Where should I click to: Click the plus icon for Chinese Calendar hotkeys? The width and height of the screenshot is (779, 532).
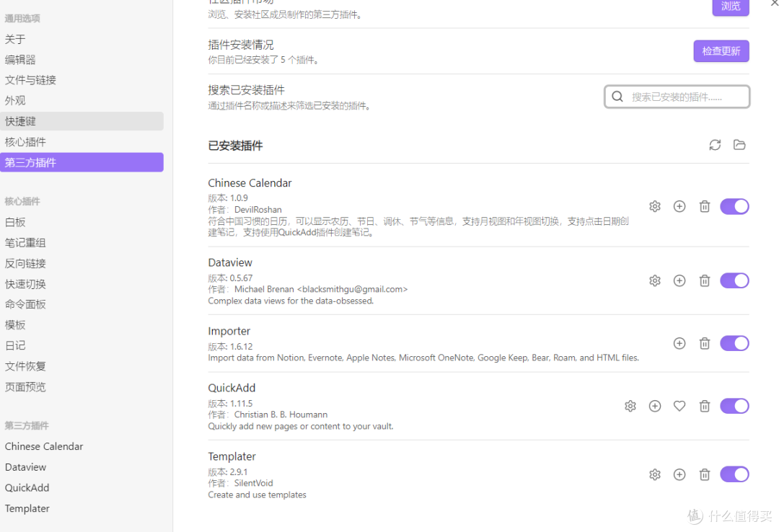point(679,206)
